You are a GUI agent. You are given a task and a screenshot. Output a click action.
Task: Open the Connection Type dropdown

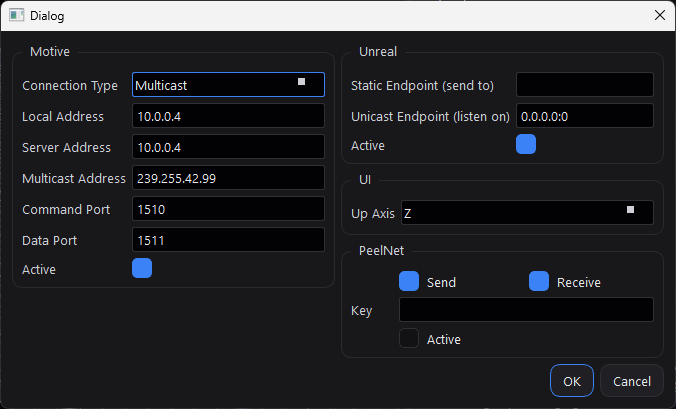(228, 85)
